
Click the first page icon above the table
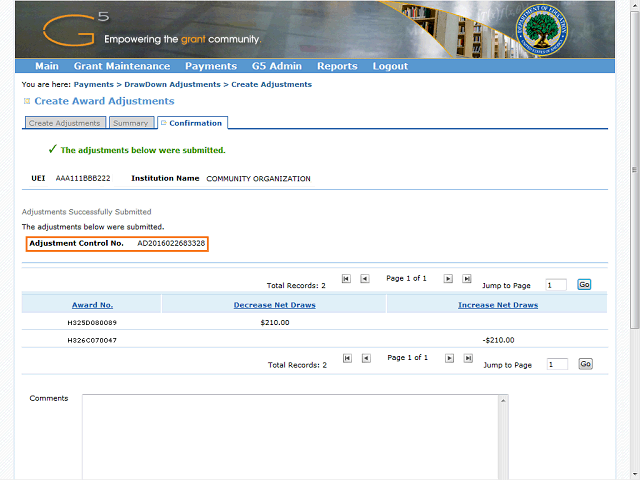point(346,279)
